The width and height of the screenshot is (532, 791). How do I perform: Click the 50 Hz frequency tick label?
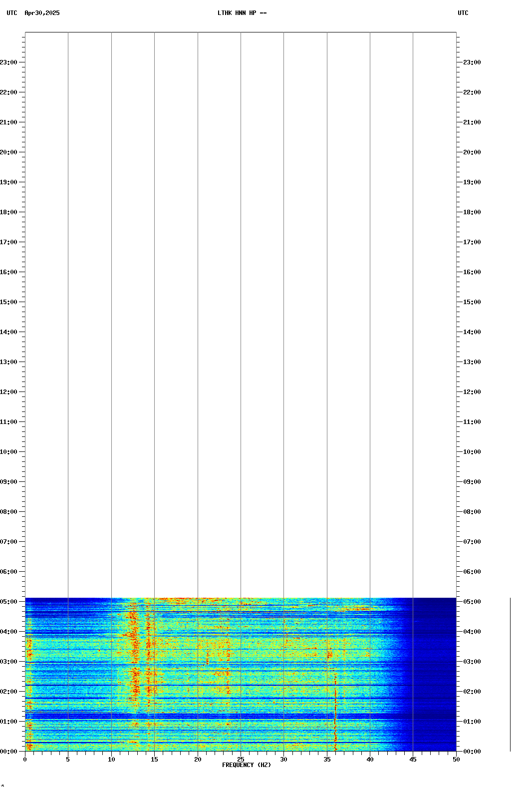(456, 760)
